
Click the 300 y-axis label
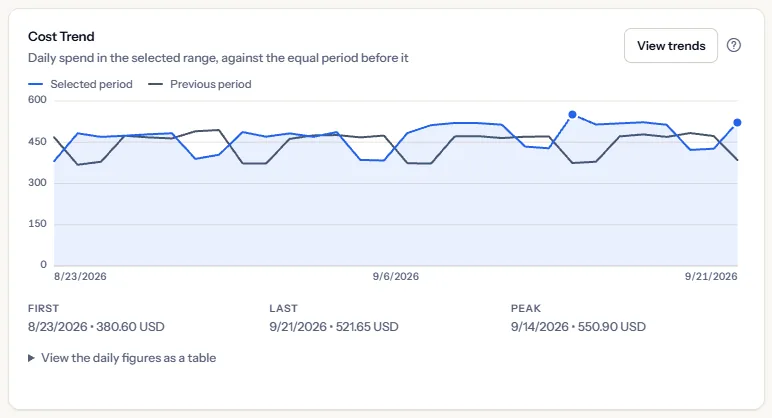tap(37, 183)
